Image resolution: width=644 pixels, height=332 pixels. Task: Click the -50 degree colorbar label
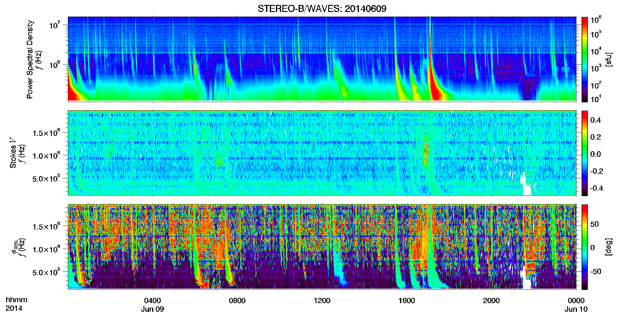tap(596, 271)
